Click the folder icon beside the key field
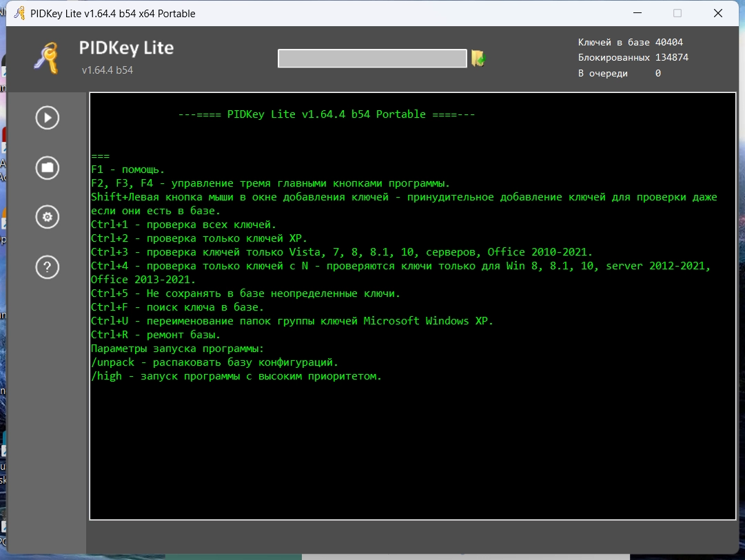This screenshot has width=745, height=560. 478,59
